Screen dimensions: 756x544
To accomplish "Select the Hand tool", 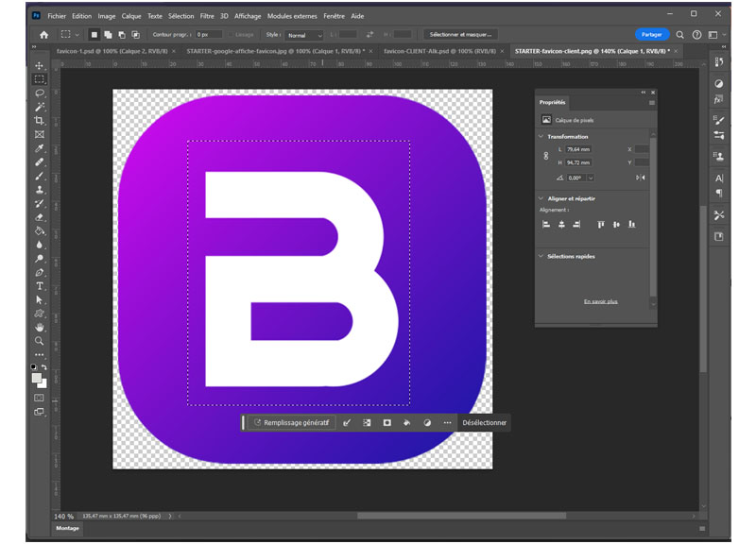I will (40, 328).
